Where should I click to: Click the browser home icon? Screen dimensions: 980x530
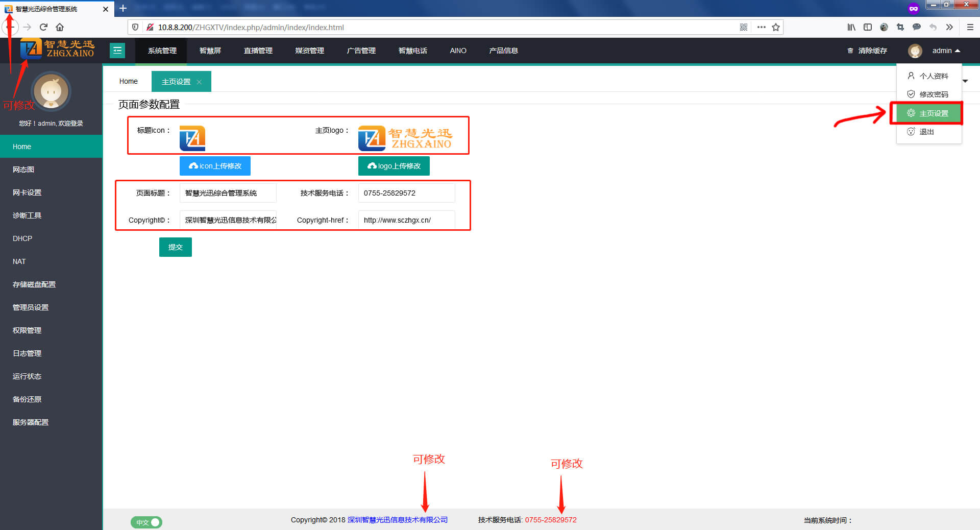[x=60, y=27]
